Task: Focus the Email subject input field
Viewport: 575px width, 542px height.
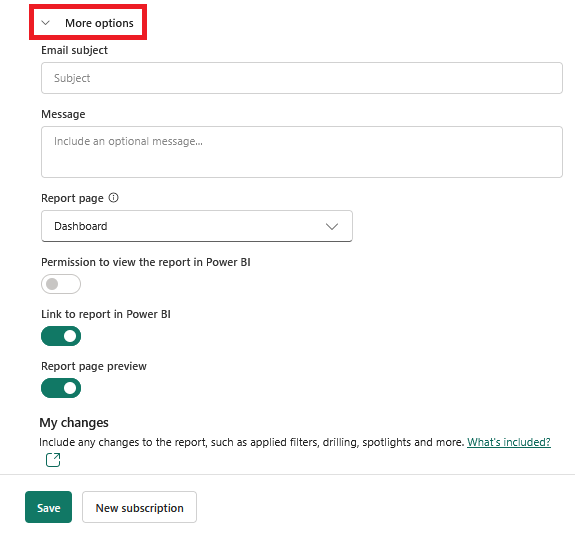Action: 302,78
